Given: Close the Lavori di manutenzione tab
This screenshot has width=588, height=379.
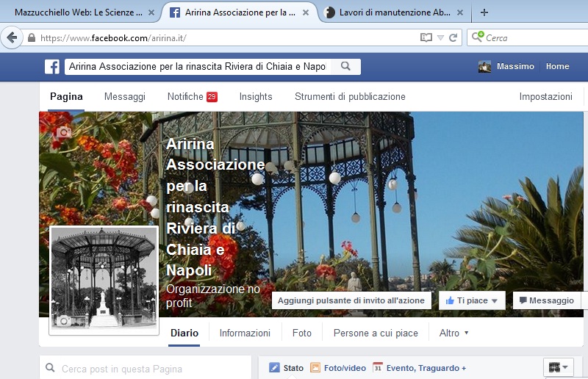Looking at the screenshot, I should (x=460, y=12).
